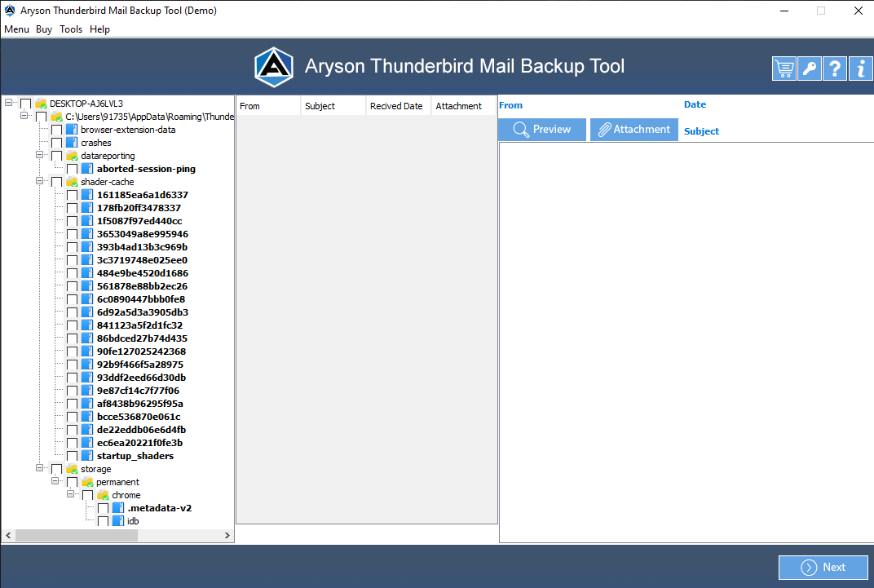
Task: Click folder icon beside storage
Action: [x=72, y=469]
